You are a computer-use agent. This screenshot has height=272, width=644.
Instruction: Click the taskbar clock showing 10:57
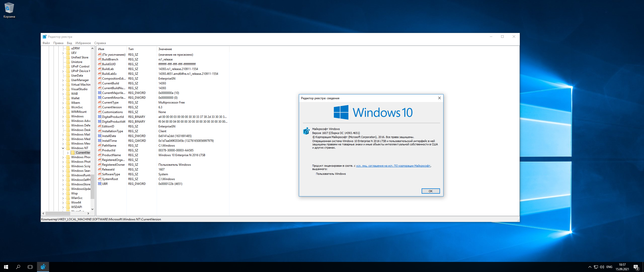point(622,267)
